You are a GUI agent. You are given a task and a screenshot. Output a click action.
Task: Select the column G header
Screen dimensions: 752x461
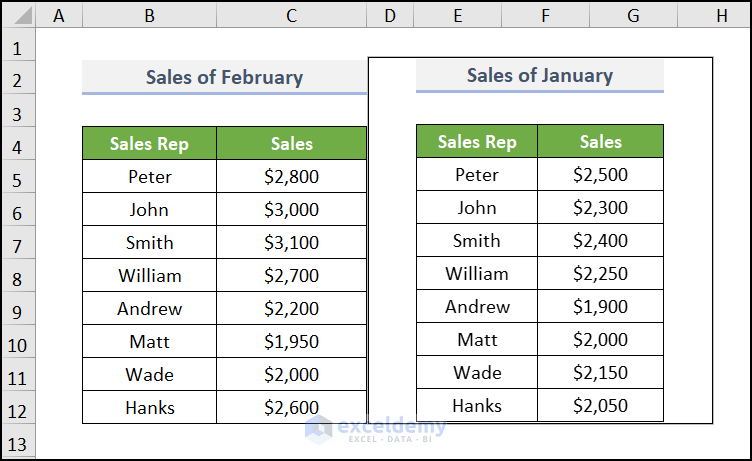pos(633,15)
